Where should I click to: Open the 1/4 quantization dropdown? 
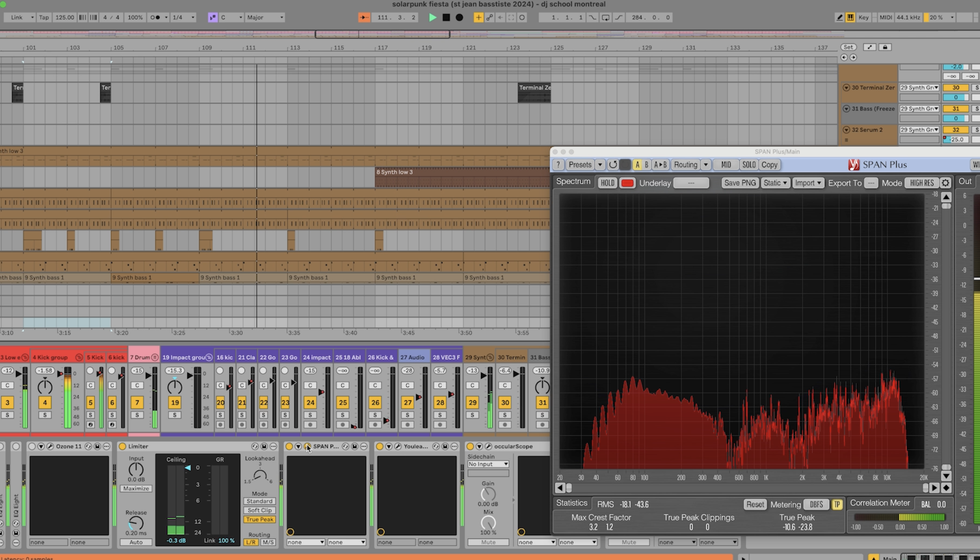tap(184, 17)
